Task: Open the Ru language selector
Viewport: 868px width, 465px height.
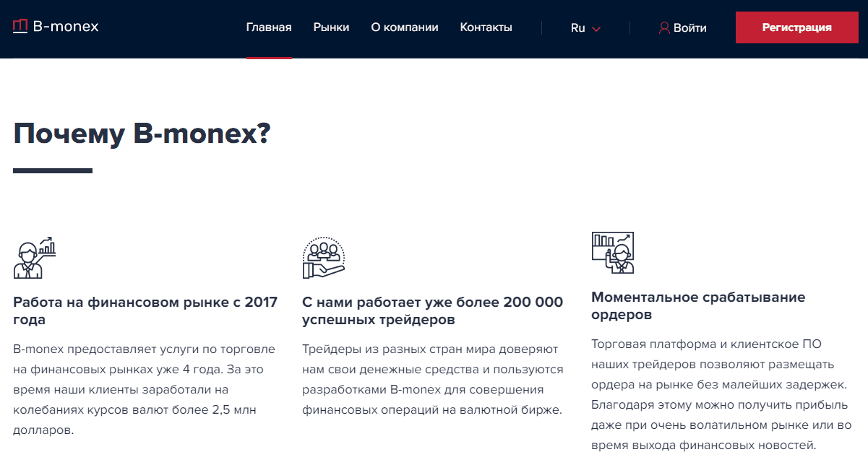Action: pos(578,28)
